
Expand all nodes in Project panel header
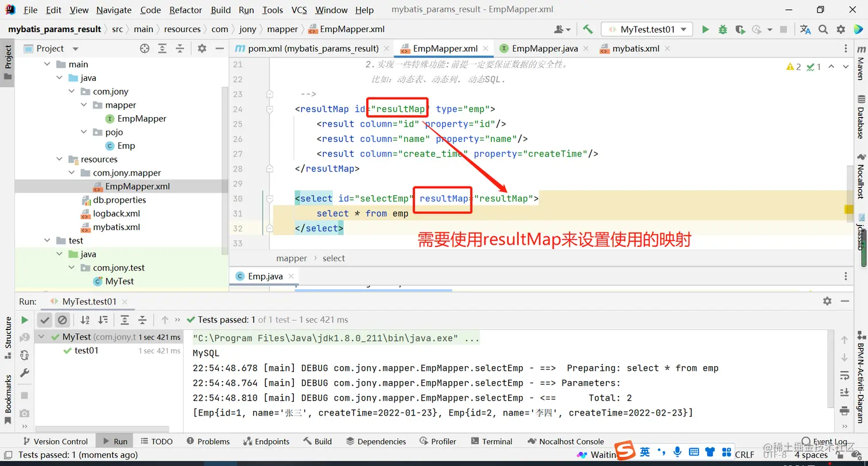162,49
